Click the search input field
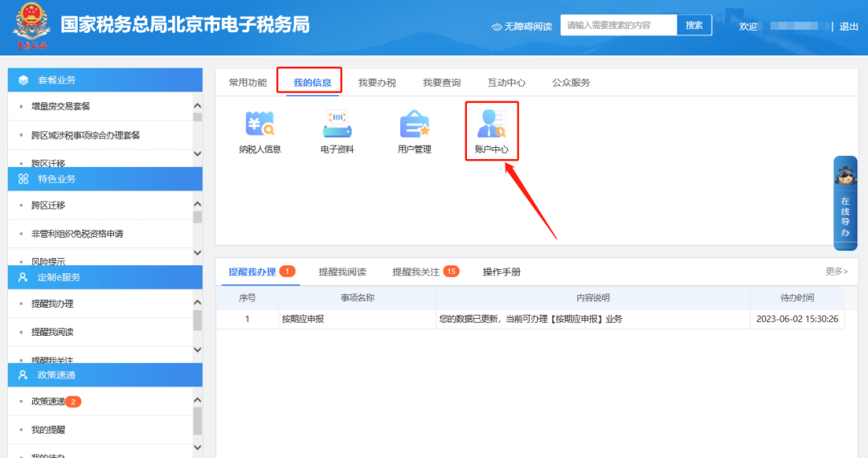The height and width of the screenshot is (458, 868). click(x=617, y=26)
